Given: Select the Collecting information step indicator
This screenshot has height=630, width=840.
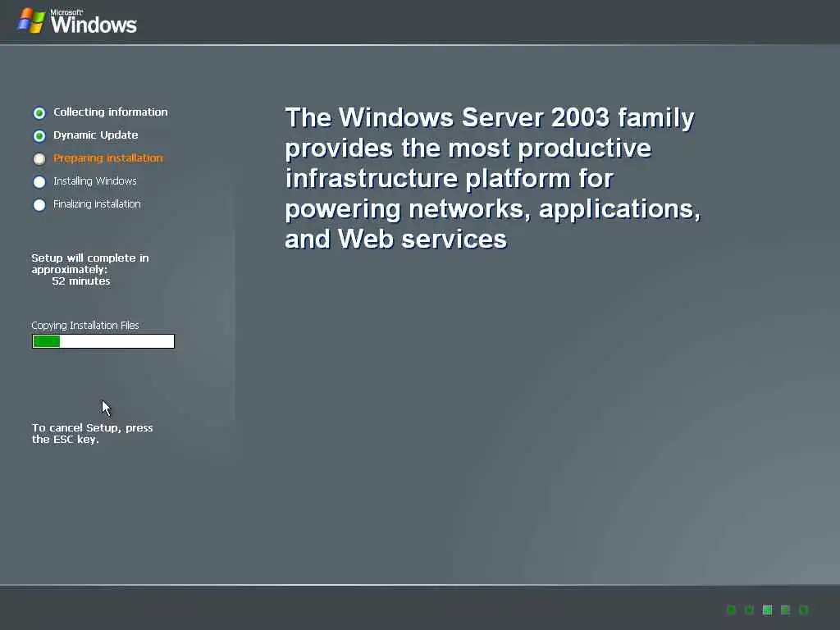Looking at the screenshot, I should pos(39,113).
